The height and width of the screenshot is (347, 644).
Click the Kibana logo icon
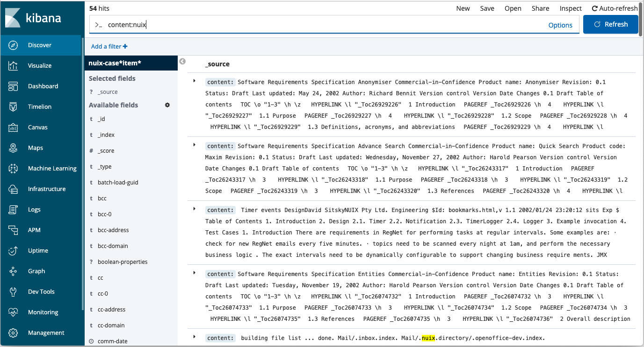13,18
